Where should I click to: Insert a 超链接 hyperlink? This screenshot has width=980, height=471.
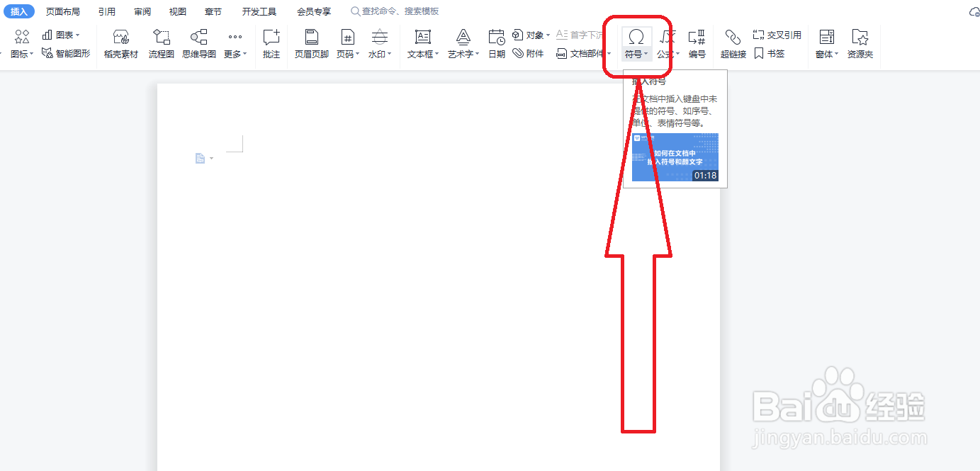pyautogui.click(x=733, y=44)
